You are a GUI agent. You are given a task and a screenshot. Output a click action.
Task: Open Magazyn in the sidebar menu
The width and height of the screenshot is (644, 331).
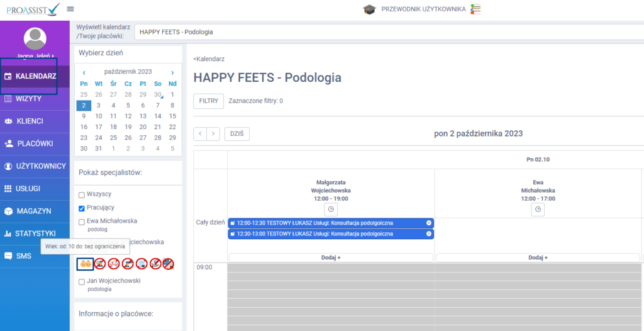[x=35, y=211]
